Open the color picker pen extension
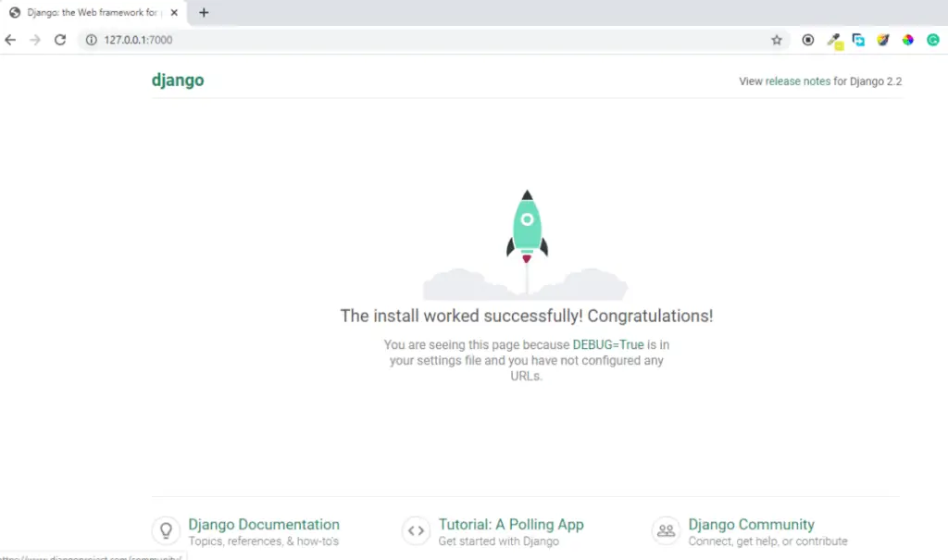The image size is (948, 560). [834, 41]
